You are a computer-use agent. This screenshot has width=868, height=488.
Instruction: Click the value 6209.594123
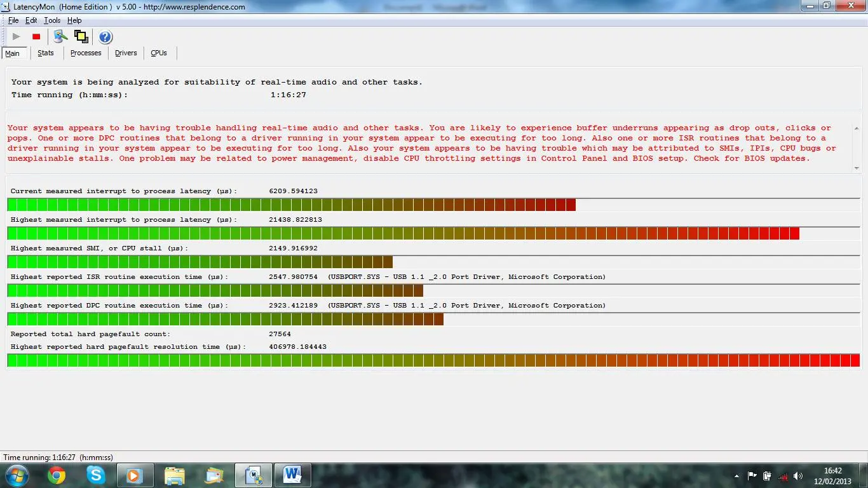[x=293, y=191]
